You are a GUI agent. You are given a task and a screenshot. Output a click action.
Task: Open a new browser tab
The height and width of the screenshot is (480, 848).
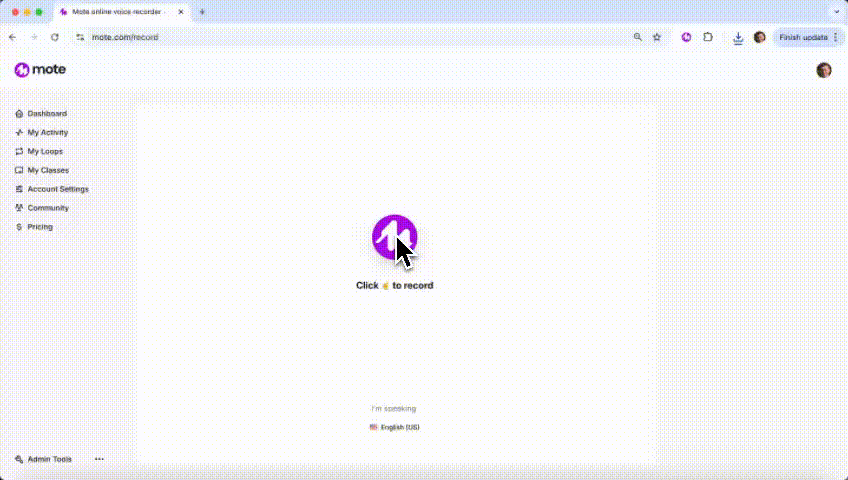tap(202, 12)
